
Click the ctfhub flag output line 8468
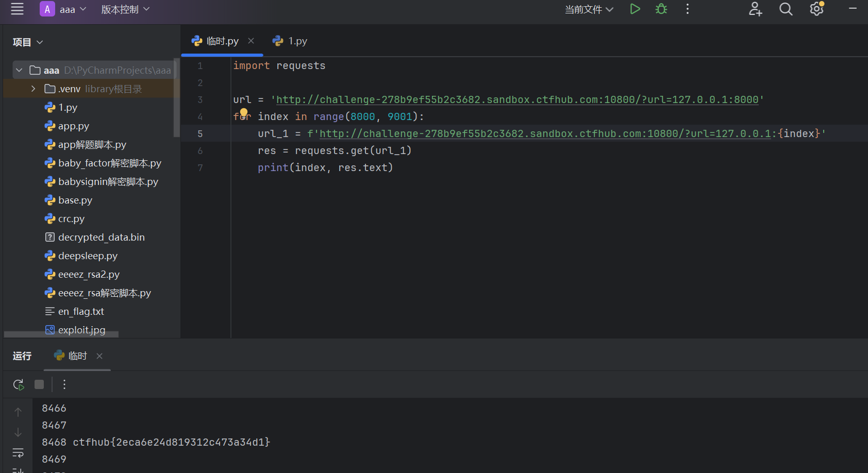pos(156,442)
